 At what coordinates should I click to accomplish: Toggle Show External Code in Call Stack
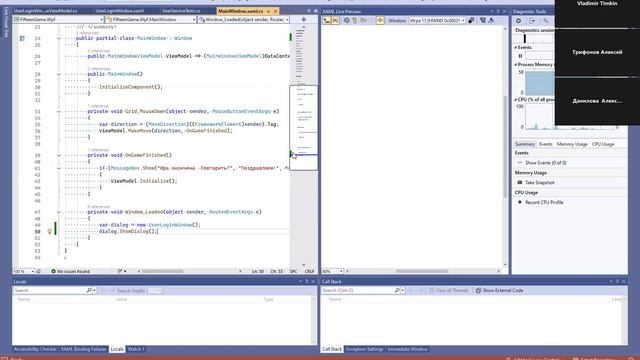point(499,290)
